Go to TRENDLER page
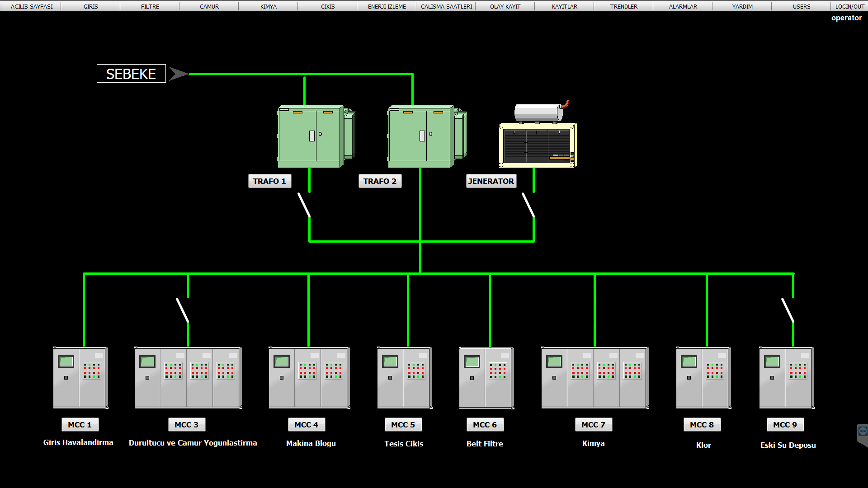Image resolution: width=868 pixels, height=488 pixels. (623, 6)
